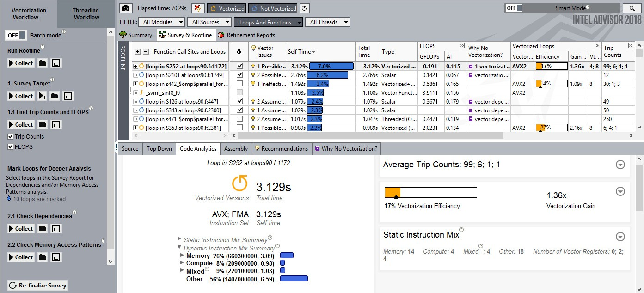Open folder icon for Trip Counts and FLOPS

(43, 125)
